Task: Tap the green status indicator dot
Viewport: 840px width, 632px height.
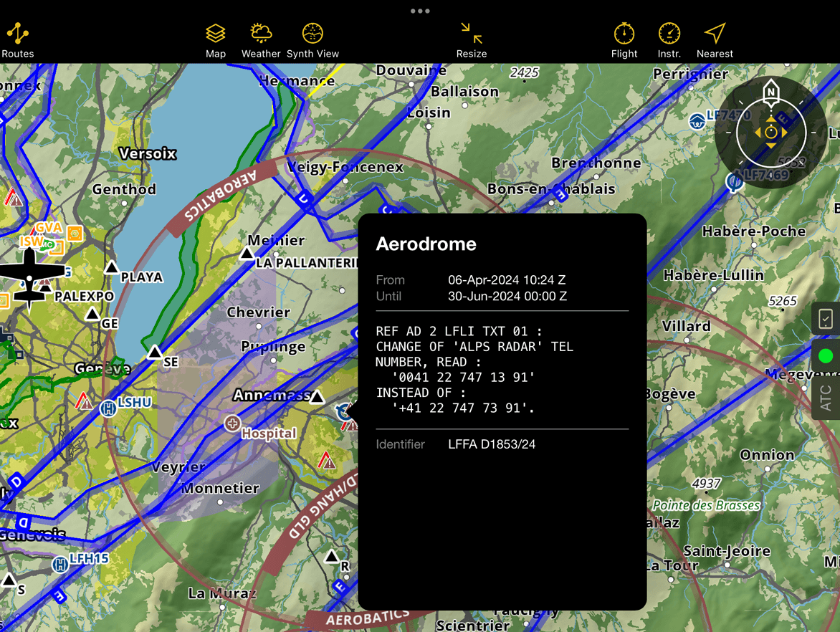Action: tap(826, 355)
